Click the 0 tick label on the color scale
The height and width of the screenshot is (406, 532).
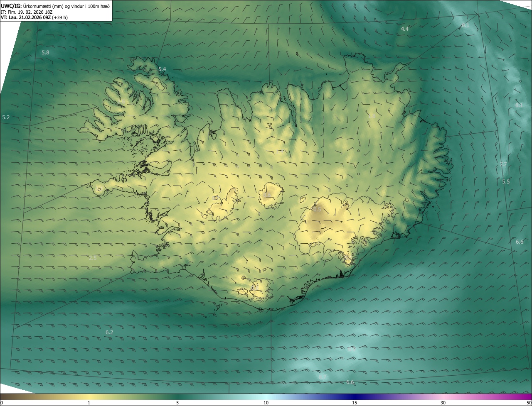click(x=2, y=403)
